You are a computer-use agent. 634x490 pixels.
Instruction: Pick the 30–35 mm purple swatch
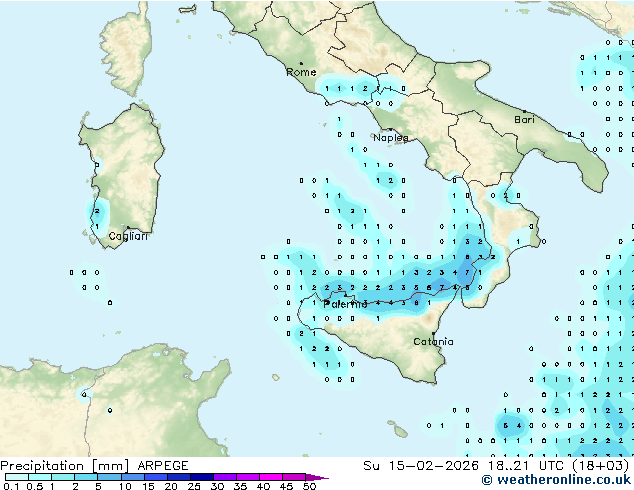click(224, 477)
